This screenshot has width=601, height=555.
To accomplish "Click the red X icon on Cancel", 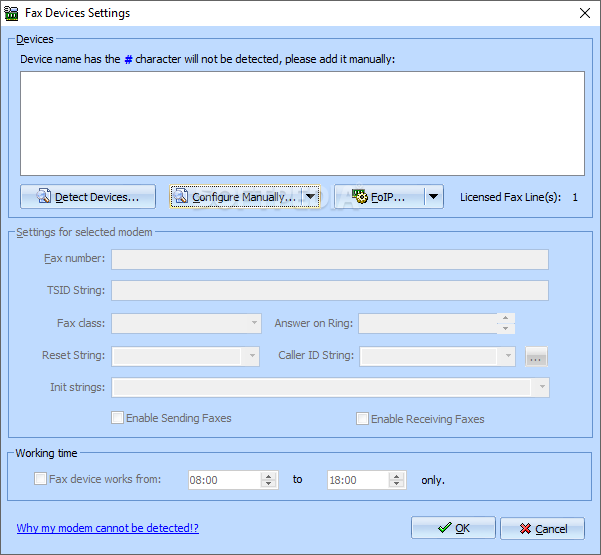I will click(525, 529).
